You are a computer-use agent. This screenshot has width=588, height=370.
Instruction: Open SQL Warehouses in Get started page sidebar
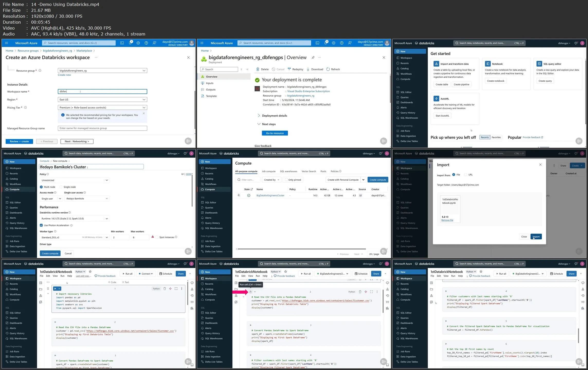pyautogui.click(x=409, y=118)
